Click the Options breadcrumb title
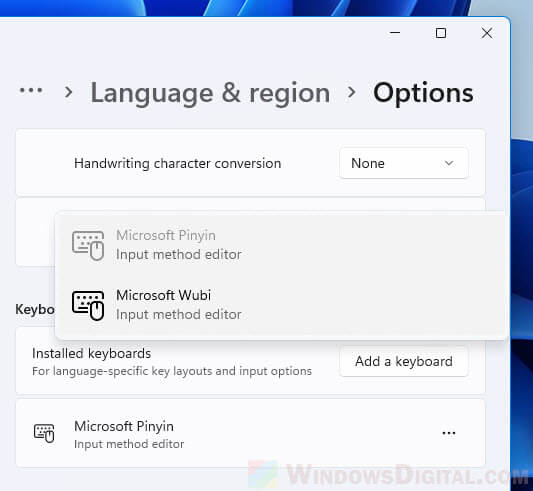The width and height of the screenshot is (533, 491). click(423, 93)
